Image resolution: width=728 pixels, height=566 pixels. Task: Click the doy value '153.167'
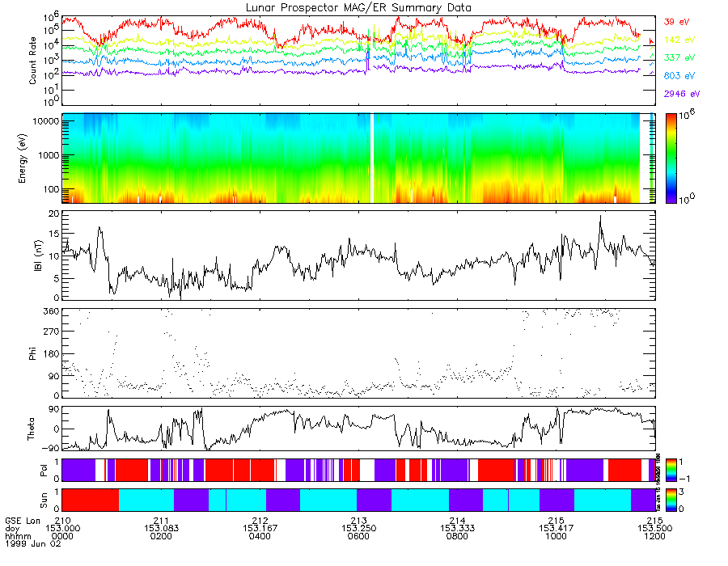coord(260,529)
